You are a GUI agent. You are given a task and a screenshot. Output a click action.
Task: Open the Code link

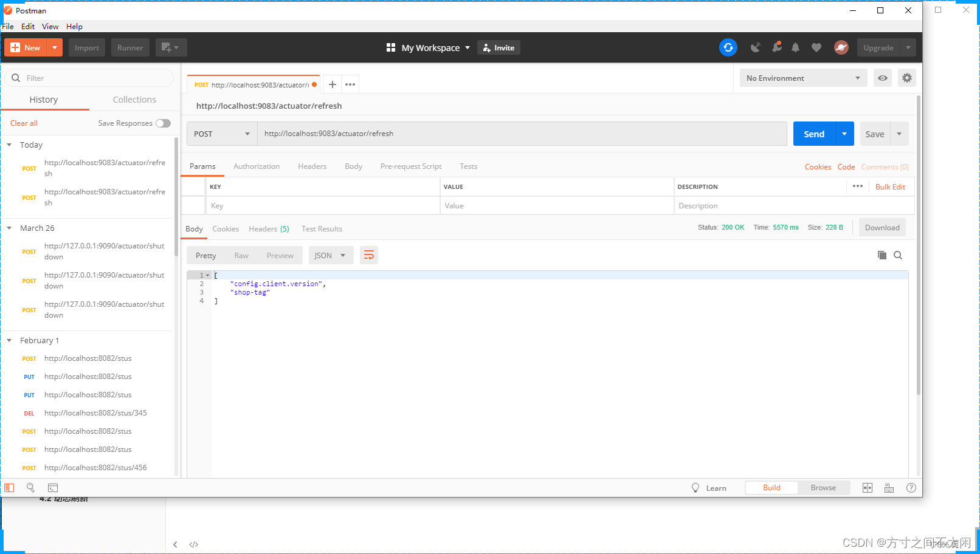click(x=846, y=166)
